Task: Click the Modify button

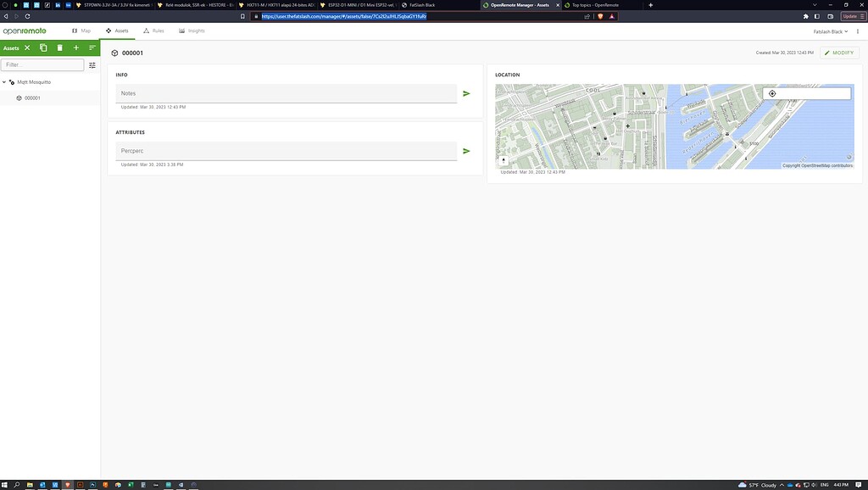Action: (x=839, y=53)
